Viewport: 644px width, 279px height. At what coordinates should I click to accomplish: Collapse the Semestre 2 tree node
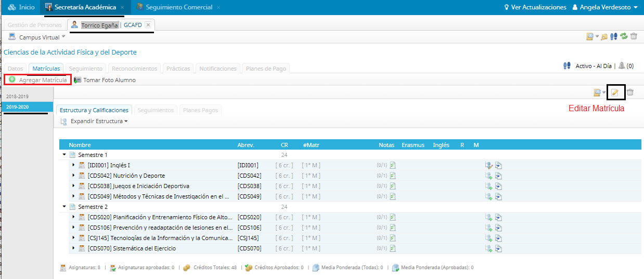65,207
